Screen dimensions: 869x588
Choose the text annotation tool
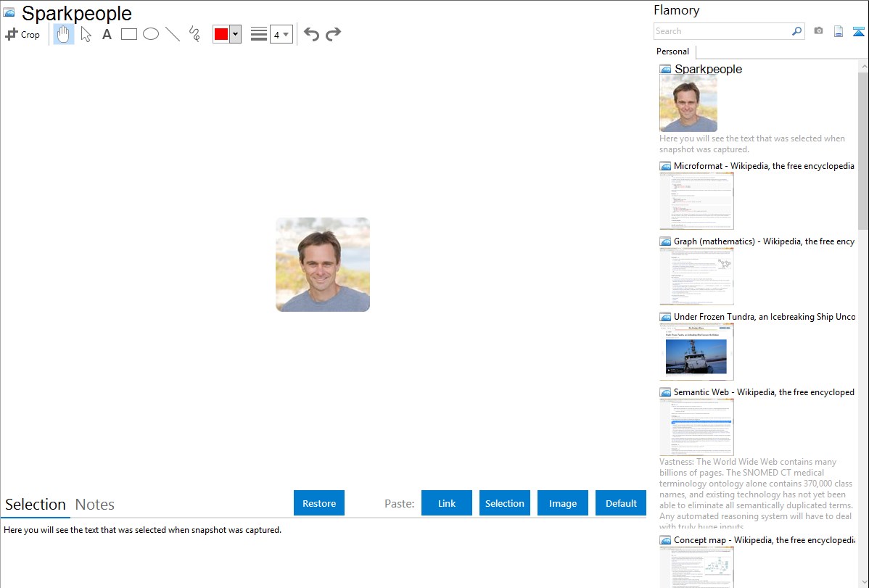tap(107, 34)
